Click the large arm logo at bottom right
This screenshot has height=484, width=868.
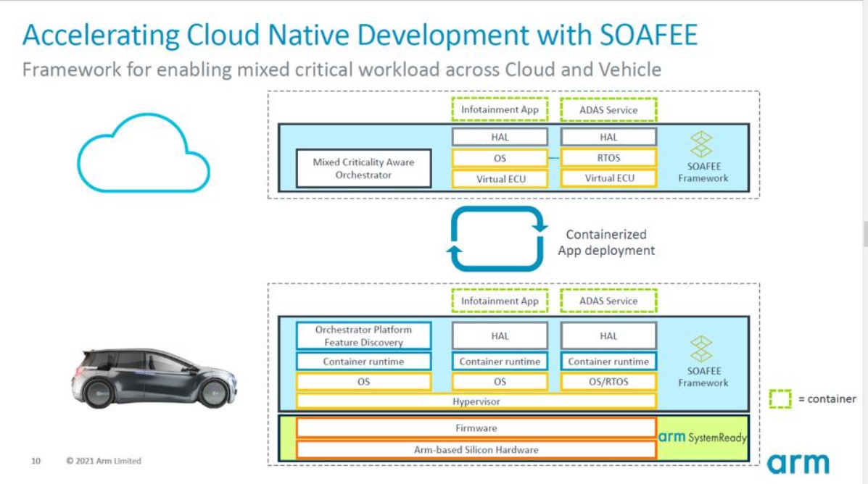click(x=798, y=462)
